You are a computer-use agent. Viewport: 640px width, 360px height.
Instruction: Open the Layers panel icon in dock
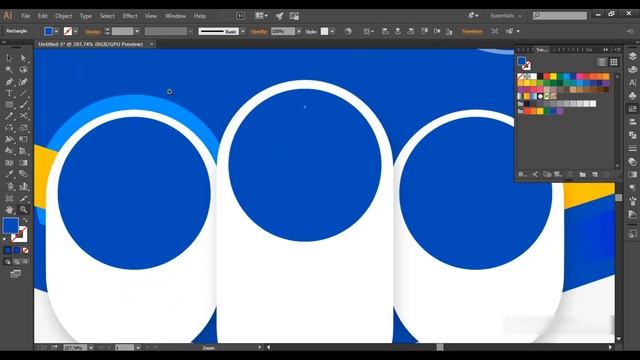(x=632, y=56)
